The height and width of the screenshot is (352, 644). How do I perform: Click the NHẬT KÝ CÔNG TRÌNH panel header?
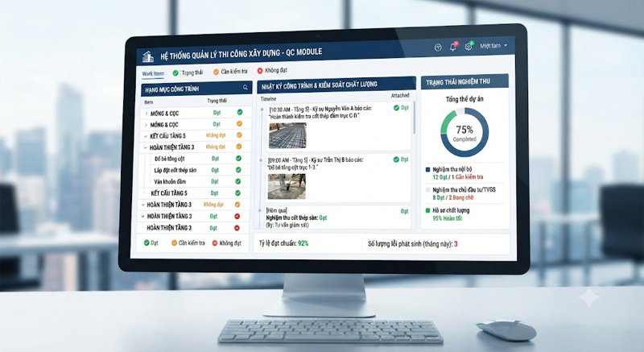(336, 85)
